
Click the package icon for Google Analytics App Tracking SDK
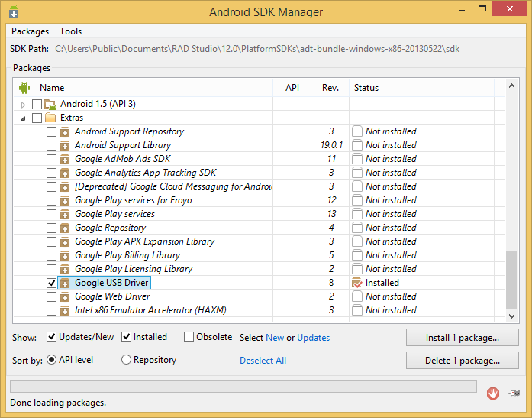point(65,173)
